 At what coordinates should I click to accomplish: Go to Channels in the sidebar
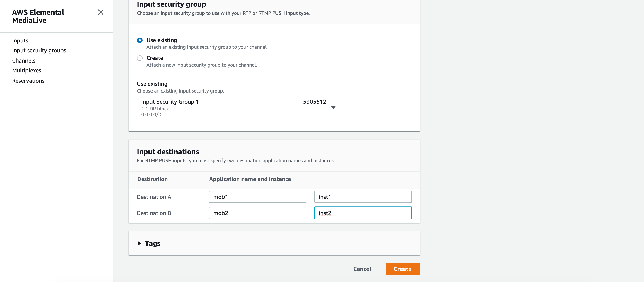tap(24, 61)
